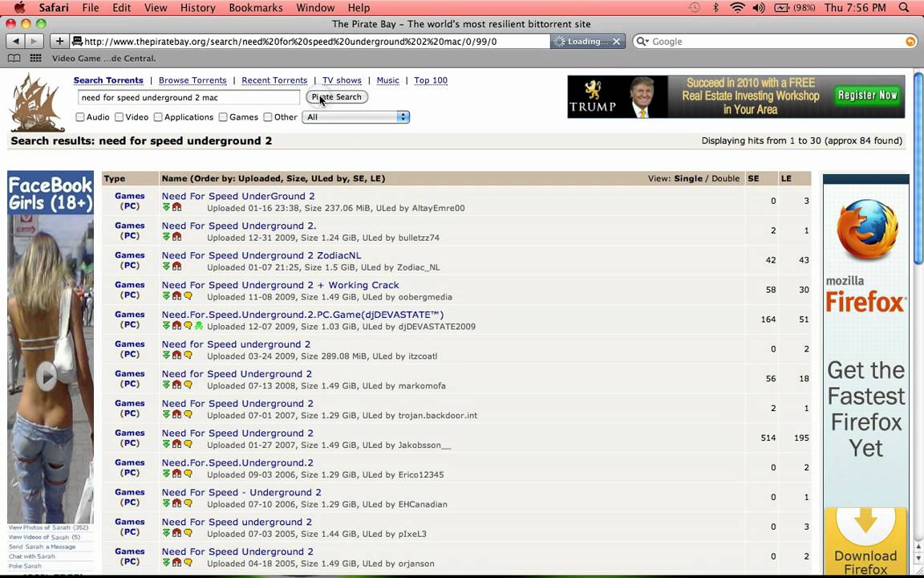Open the Wi-Fi status menu
Screen dimensions: 924x578
pos(737,8)
